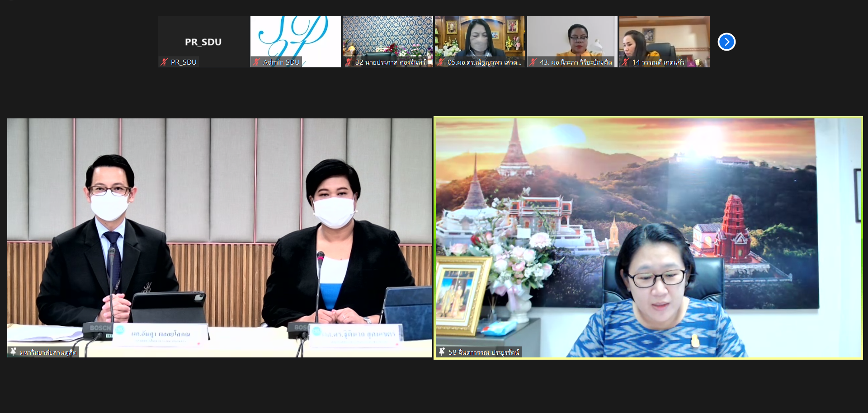
Task: Click the pinned two-presenter video panel
Action: (x=220, y=226)
